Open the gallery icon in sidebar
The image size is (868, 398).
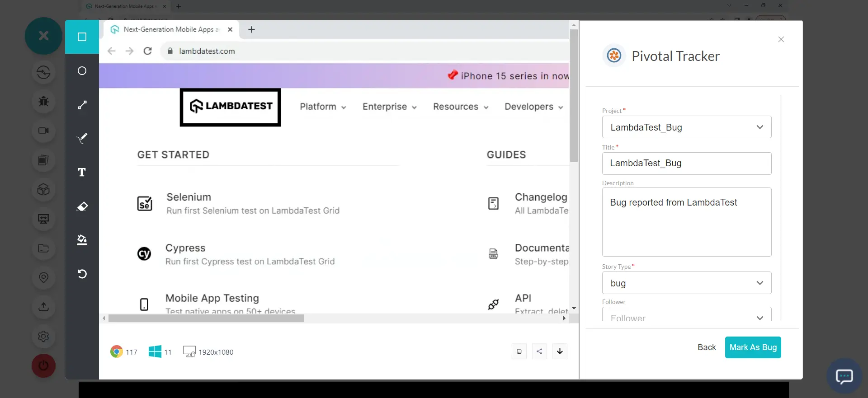click(43, 160)
